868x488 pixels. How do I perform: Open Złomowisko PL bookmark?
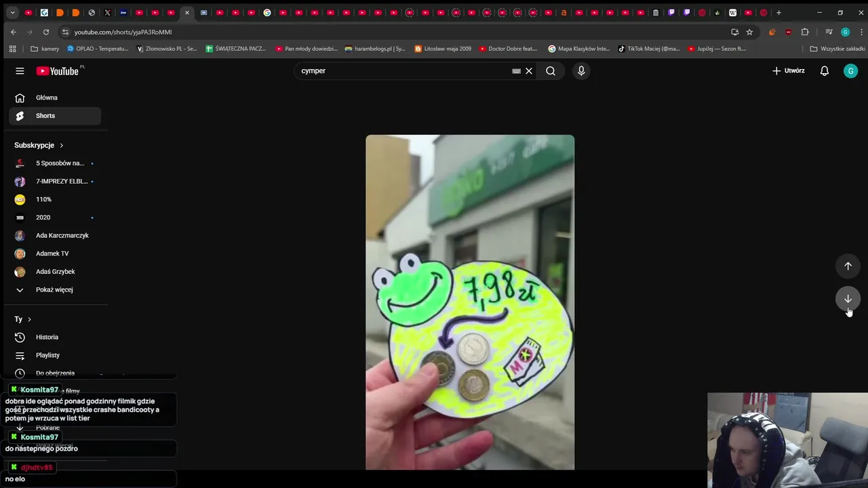pyautogui.click(x=167, y=49)
